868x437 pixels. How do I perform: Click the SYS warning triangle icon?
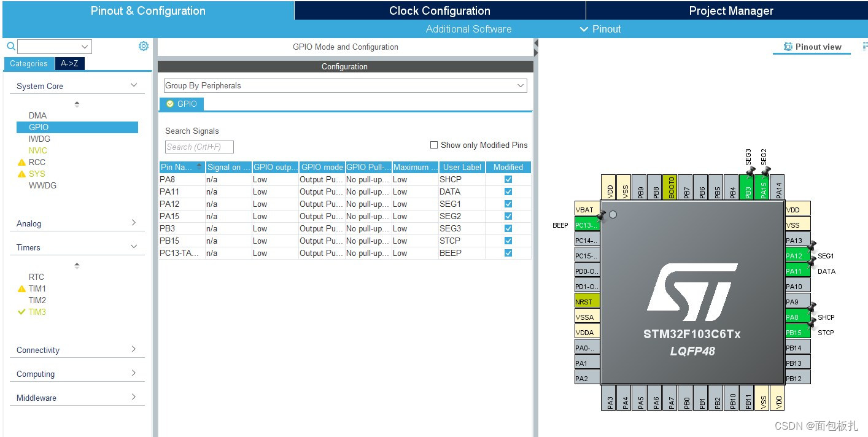21,174
